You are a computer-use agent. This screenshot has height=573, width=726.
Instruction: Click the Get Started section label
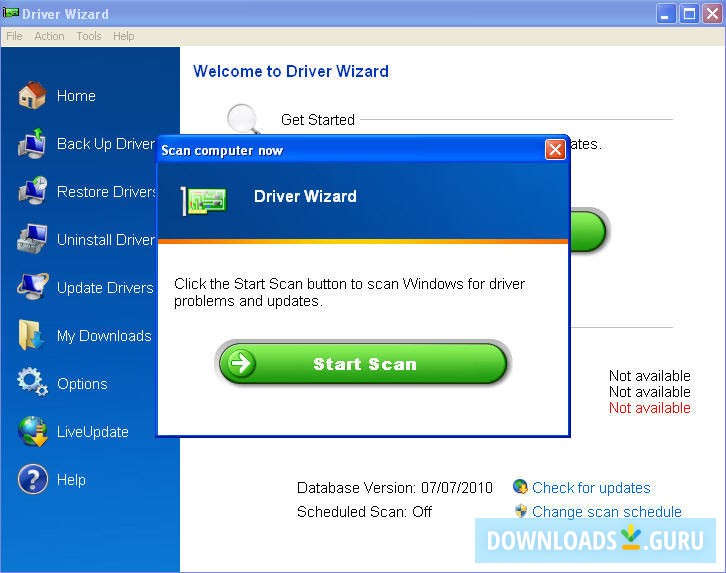click(318, 120)
